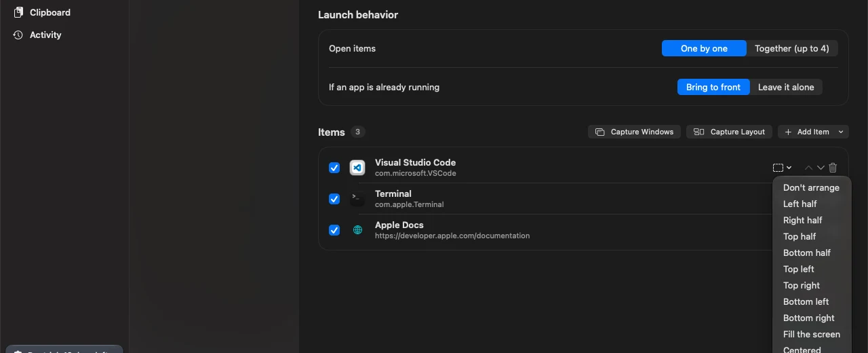Choose Top left arrangement
This screenshot has width=868, height=353.
[x=811, y=269]
